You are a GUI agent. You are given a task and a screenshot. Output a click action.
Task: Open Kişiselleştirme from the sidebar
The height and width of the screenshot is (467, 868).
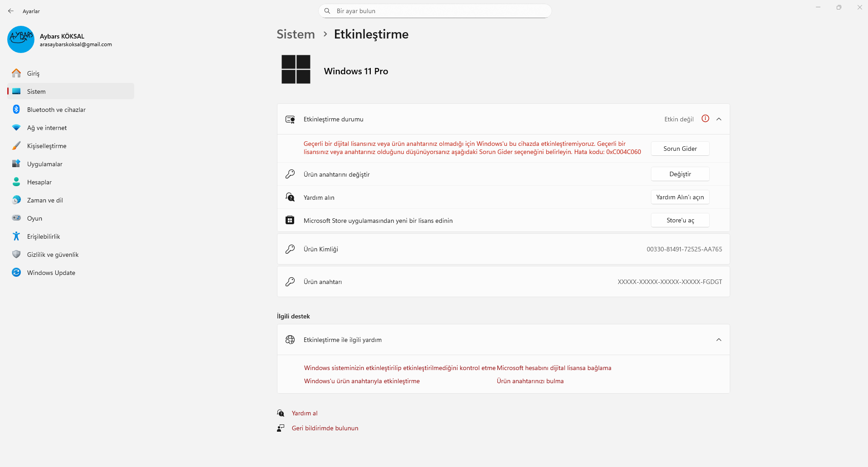tap(71, 146)
